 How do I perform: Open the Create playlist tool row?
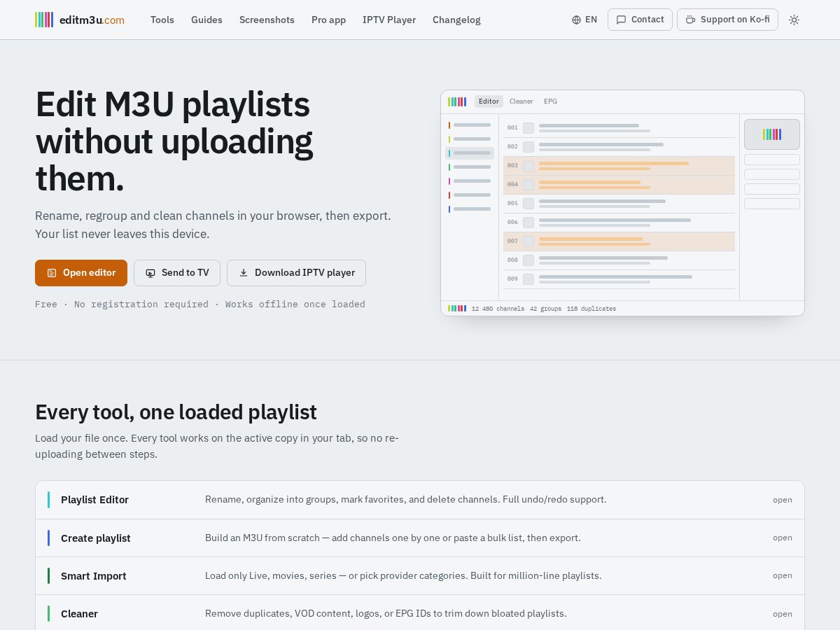420,538
